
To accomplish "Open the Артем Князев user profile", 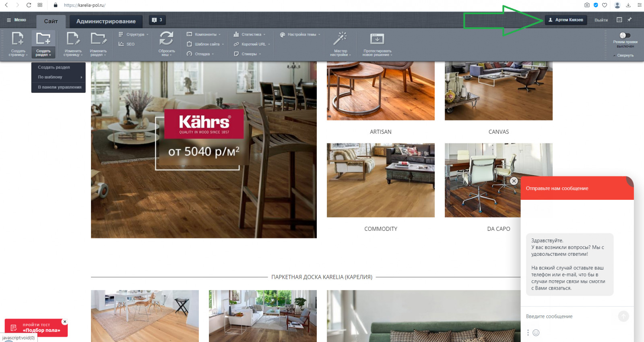I will (x=566, y=20).
